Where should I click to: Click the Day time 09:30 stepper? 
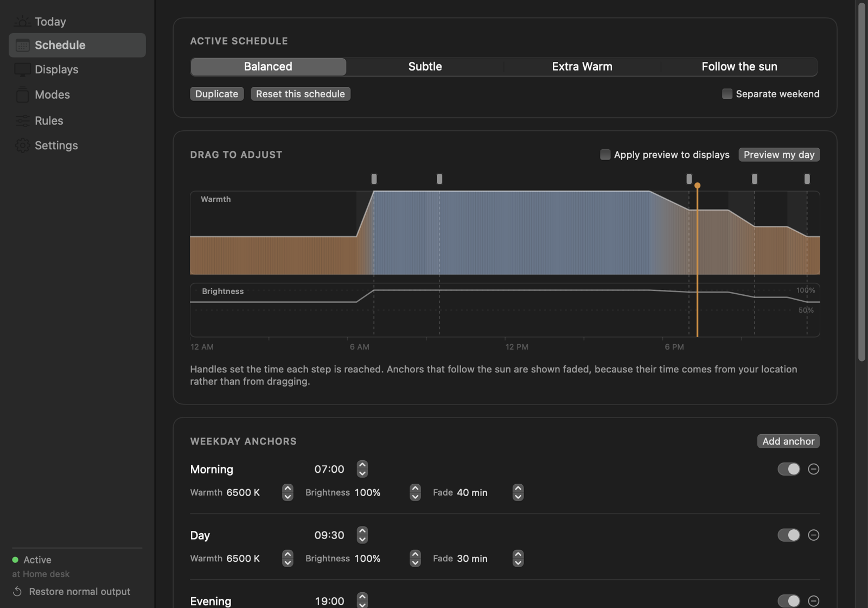pos(362,535)
